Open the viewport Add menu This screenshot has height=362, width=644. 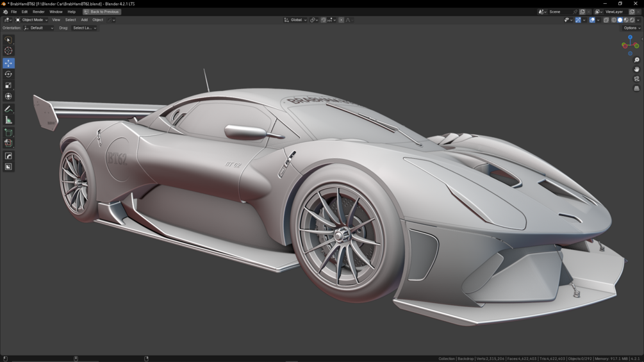tap(84, 20)
